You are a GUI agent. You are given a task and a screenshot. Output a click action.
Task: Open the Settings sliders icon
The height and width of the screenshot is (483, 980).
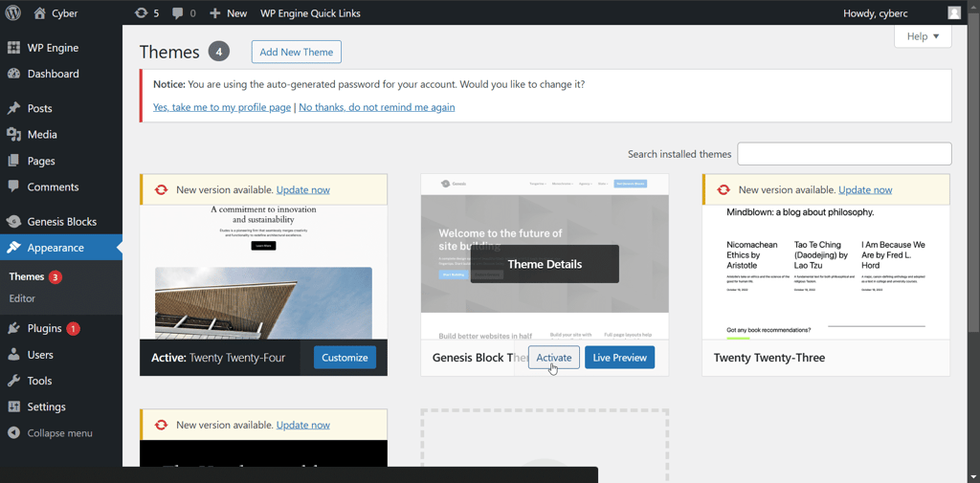(13, 406)
